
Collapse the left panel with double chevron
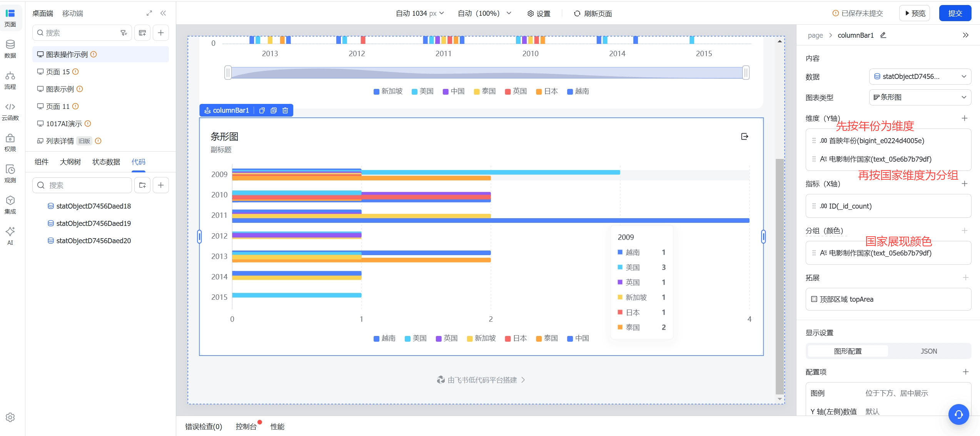pos(163,13)
